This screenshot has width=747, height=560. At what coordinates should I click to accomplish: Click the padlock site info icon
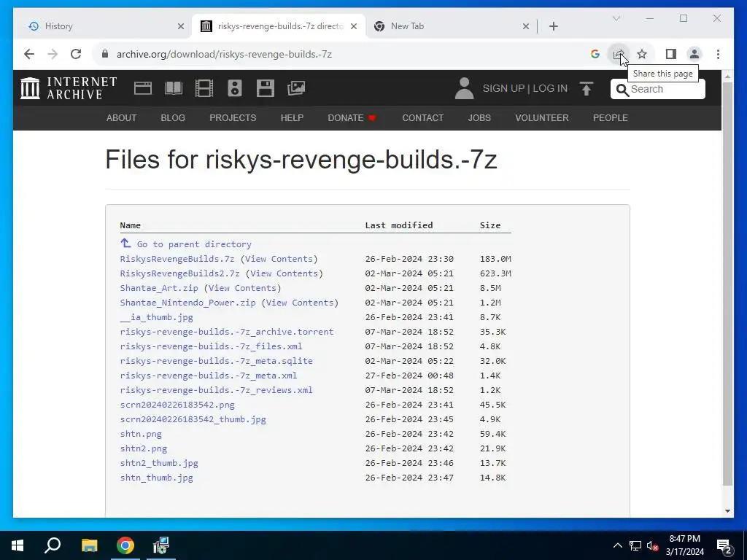(105, 54)
